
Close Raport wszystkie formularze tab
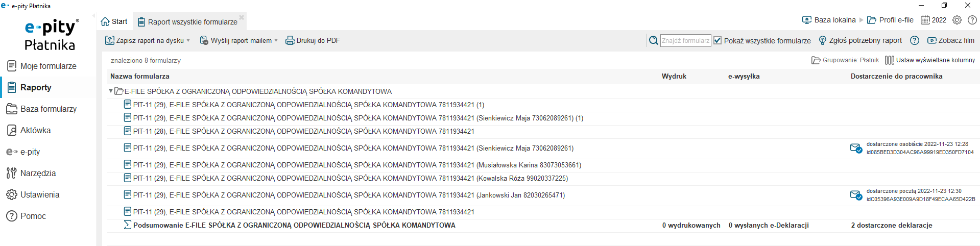(242, 17)
